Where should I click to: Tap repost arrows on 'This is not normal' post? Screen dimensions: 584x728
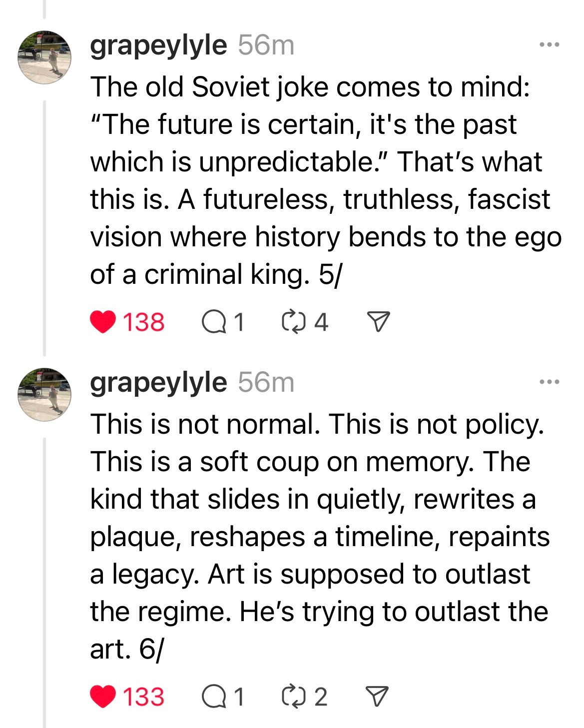tap(294, 697)
